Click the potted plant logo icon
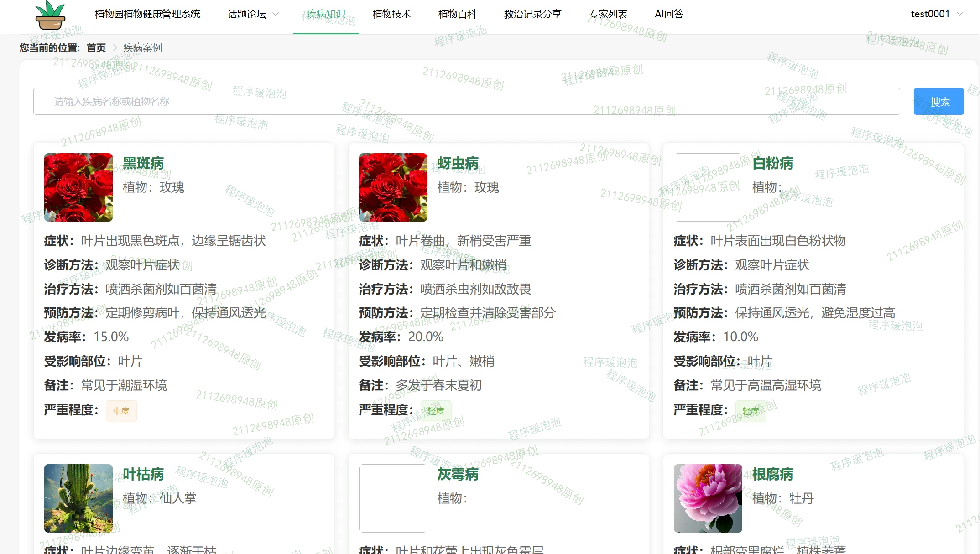The height and width of the screenshot is (554, 980). (50, 15)
